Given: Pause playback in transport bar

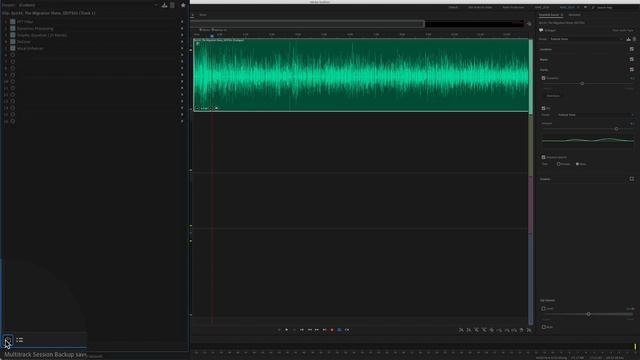Looking at the screenshot, I should point(294,330).
